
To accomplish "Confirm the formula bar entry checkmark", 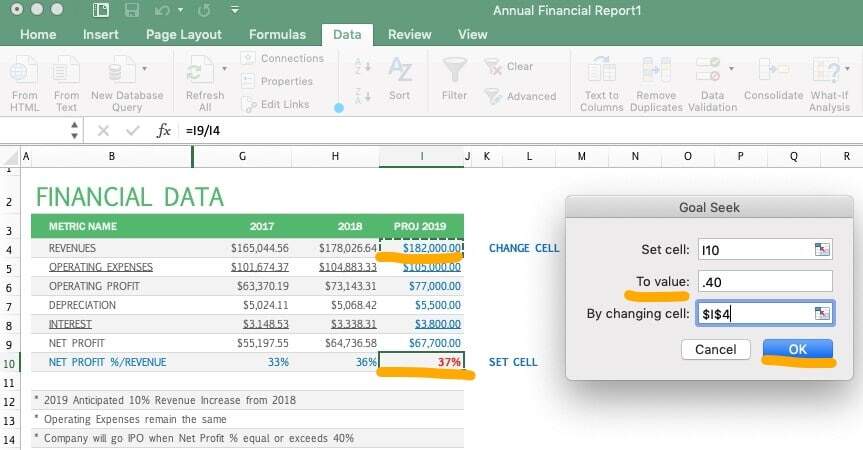I will click(x=133, y=131).
